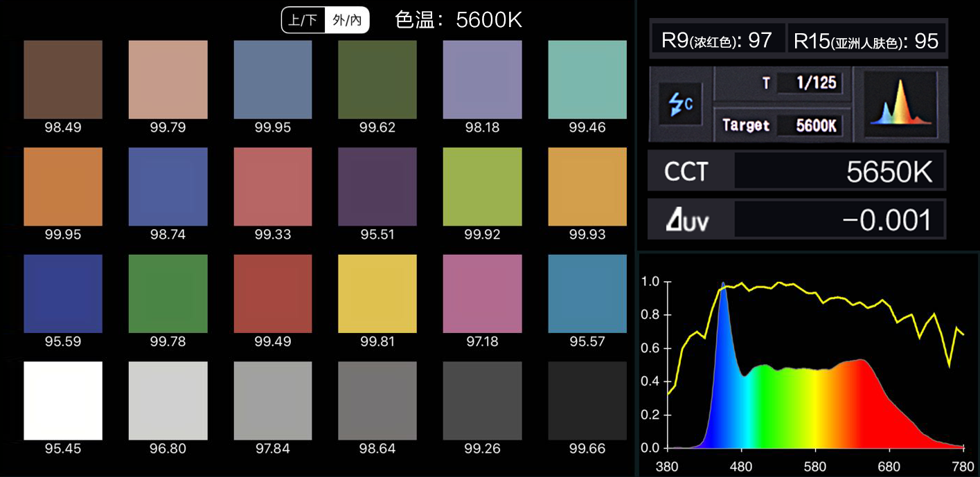This screenshot has height=477, width=980.
Task: Select the 上/下 toggle option
Action: pyautogui.click(x=303, y=20)
